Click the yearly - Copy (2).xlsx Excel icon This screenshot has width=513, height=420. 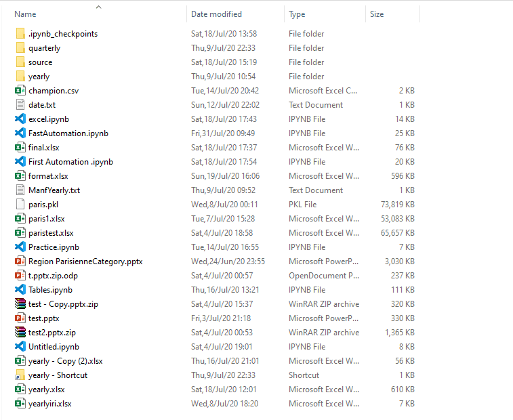pyautogui.click(x=20, y=361)
